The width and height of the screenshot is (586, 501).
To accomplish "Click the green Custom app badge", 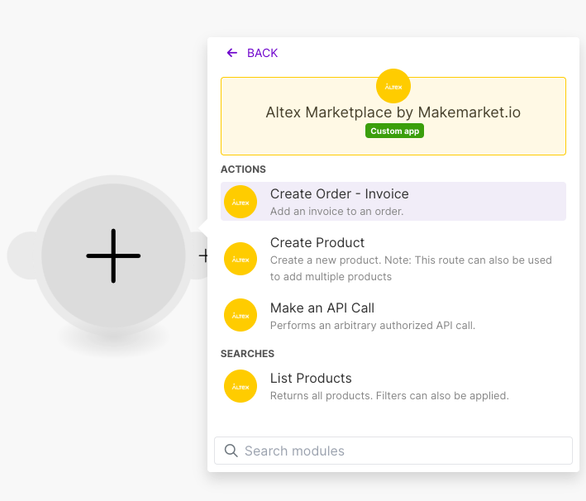I will pyautogui.click(x=394, y=131).
